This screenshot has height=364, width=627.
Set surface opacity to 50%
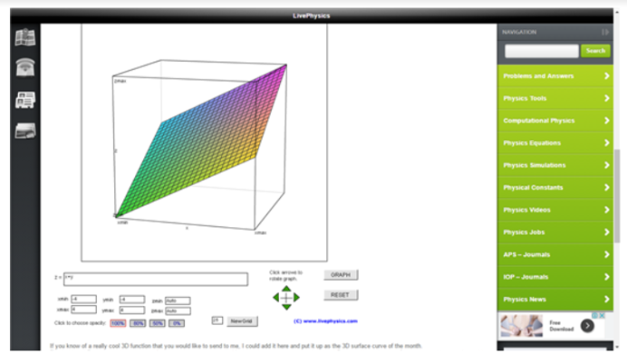(157, 323)
